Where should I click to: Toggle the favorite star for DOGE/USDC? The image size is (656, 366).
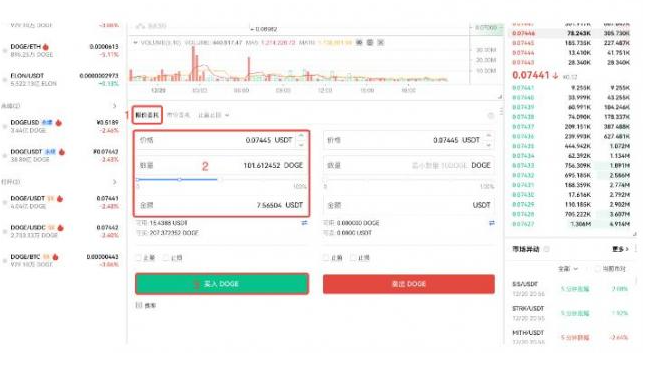[5, 231]
